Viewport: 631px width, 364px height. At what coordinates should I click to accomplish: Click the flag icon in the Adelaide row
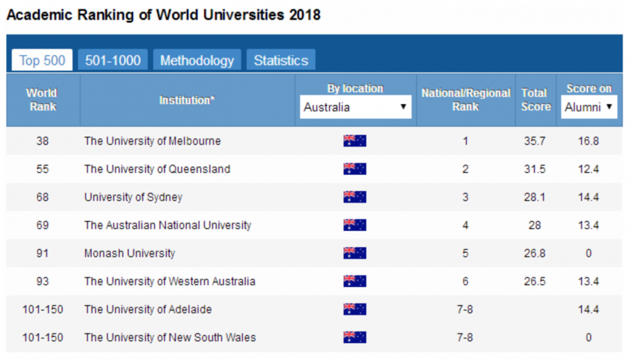[355, 309]
